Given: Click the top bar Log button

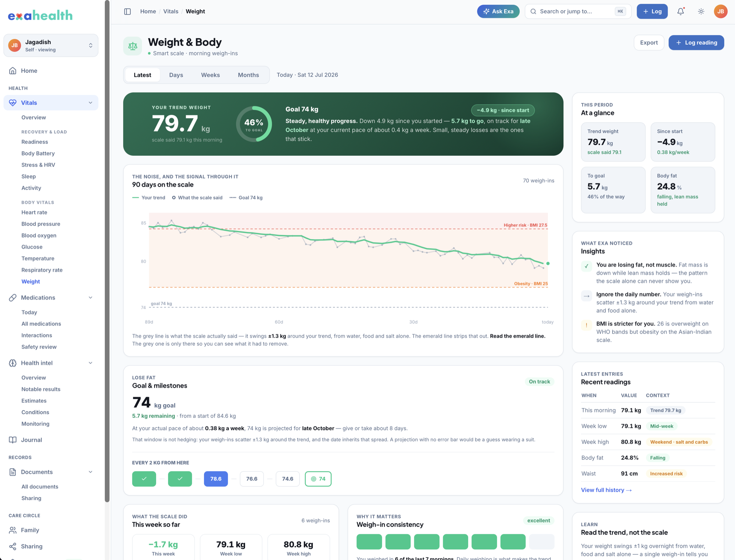Looking at the screenshot, I should pyautogui.click(x=652, y=11).
